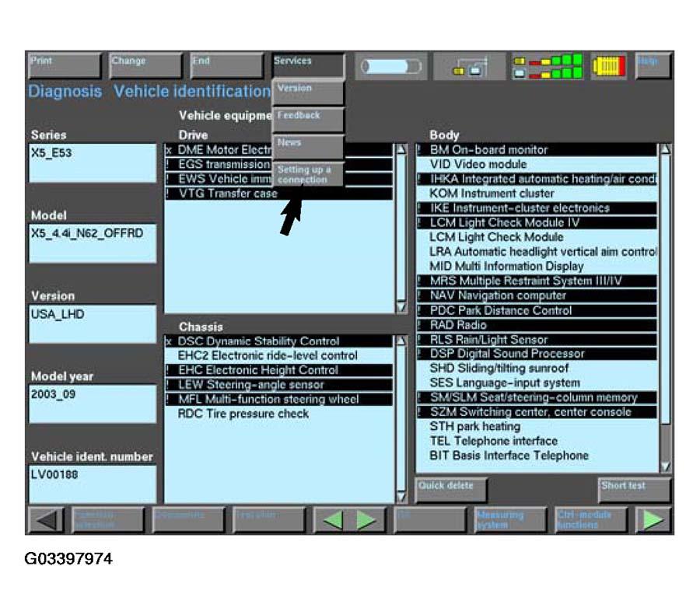Click the network connection diagram icon
Viewport: 700px width, 615px height.
tap(469, 67)
